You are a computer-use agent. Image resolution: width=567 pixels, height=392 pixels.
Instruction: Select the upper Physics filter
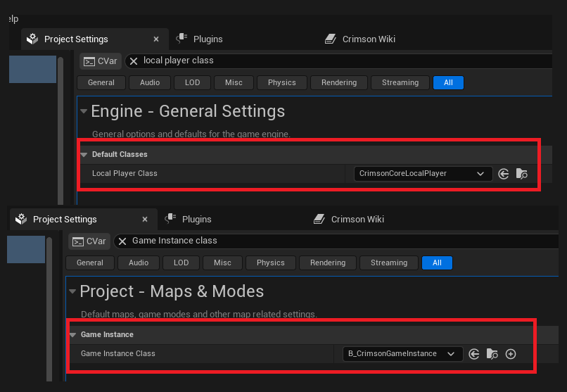[281, 82]
